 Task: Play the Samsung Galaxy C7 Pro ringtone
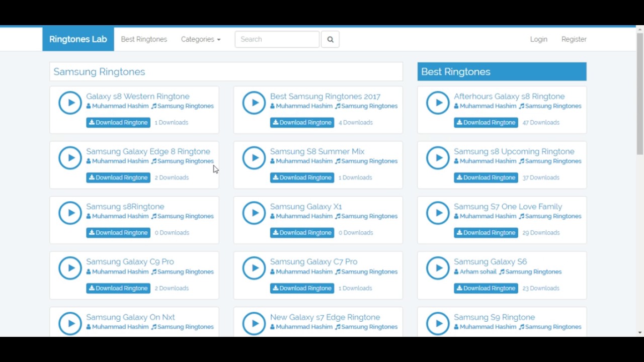pyautogui.click(x=254, y=268)
